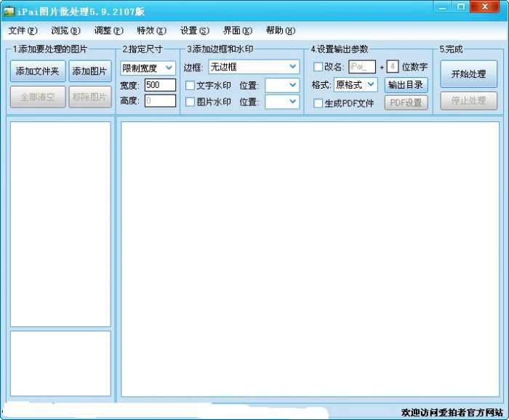Click the 输出目录 button
509x420 pixels.
coord(406,85)
